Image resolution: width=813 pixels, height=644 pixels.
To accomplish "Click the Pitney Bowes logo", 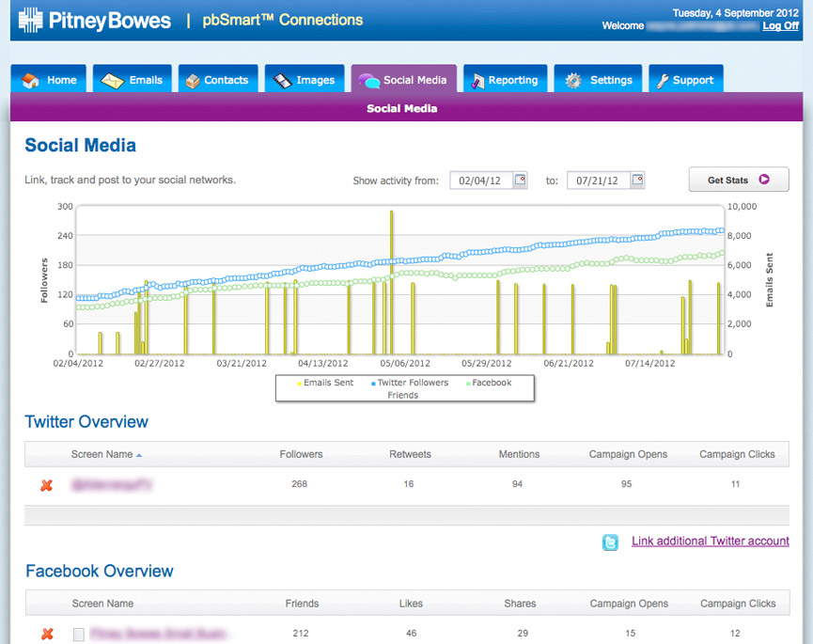I will 95,21.
